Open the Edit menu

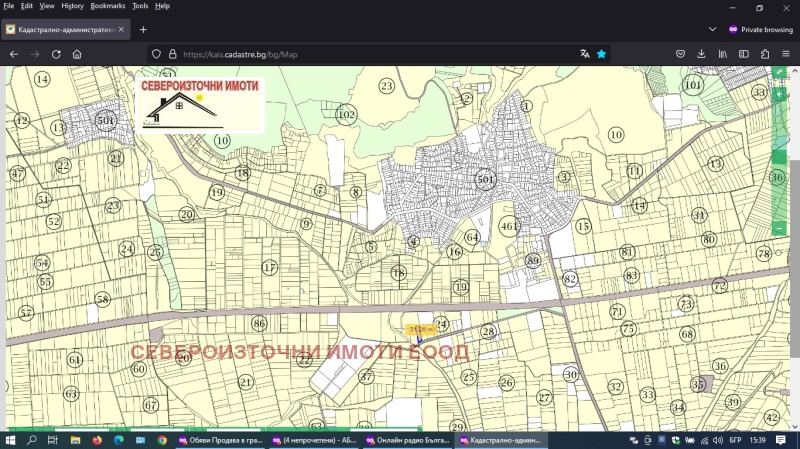27,6
